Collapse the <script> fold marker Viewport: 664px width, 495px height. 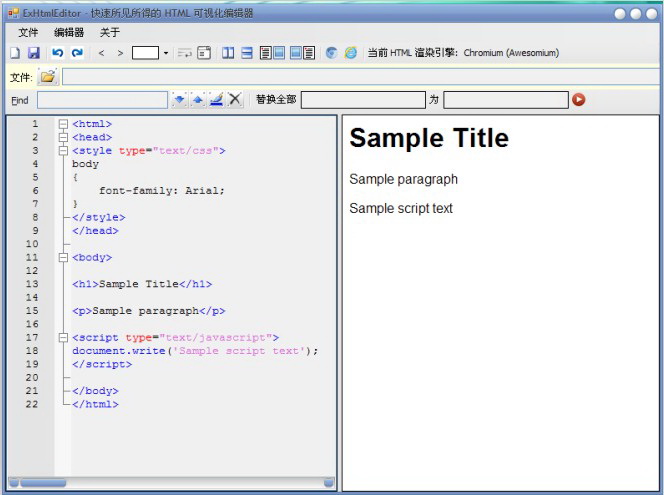pyautogui.click(x=64, y=337)
